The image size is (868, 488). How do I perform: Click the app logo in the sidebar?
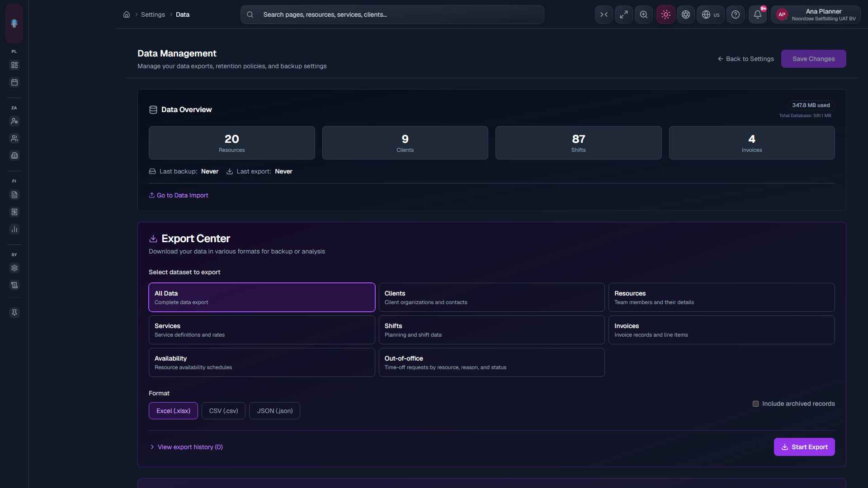[x=14, y=23]
